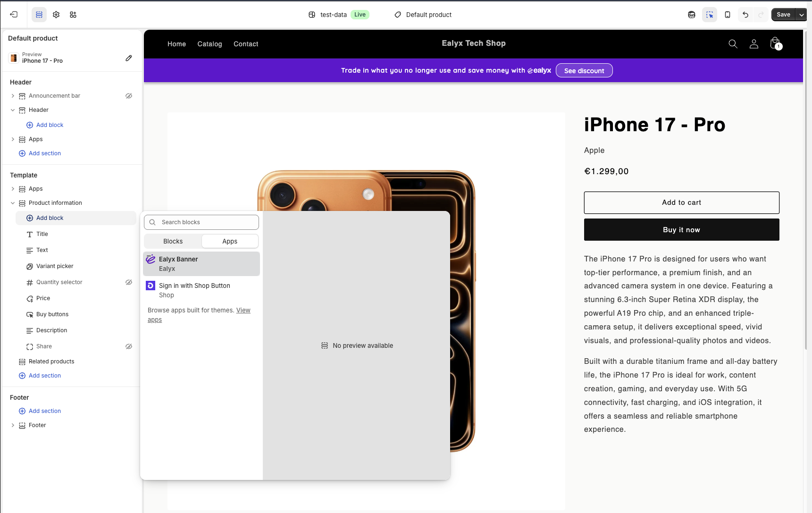Viewport: 812px width, 513px height.
Task: Open the Save button dropdown arrow
Action: [x=802, y=15]
